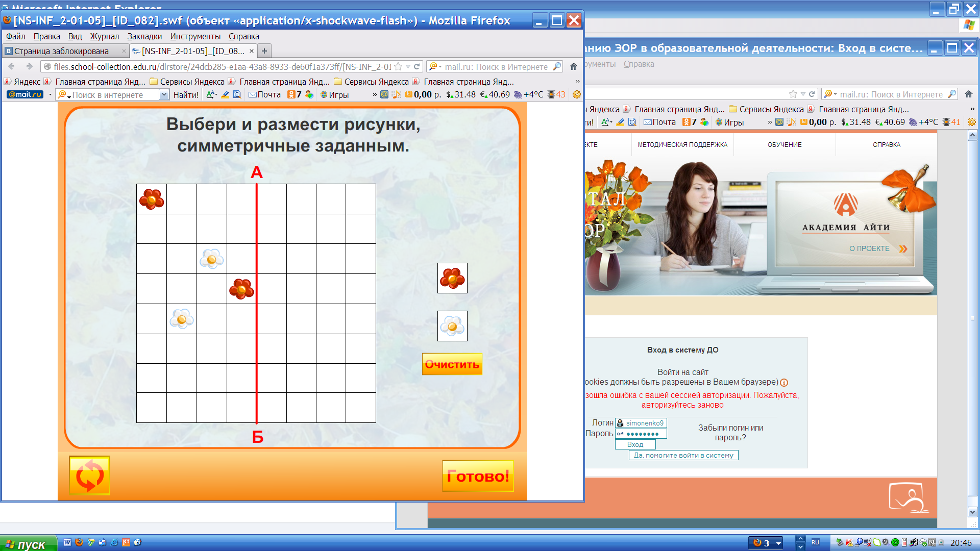This screenshot has height=551, width=980.
Task: Click Home icon in background browser window
Action: coord(968,94)
